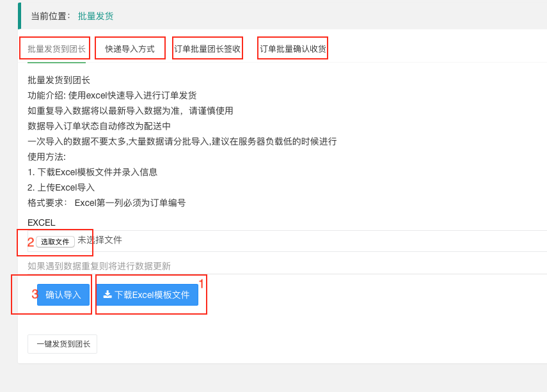Click the 未选择文件 file status text
547x392 pixels.
coord(100,240)
